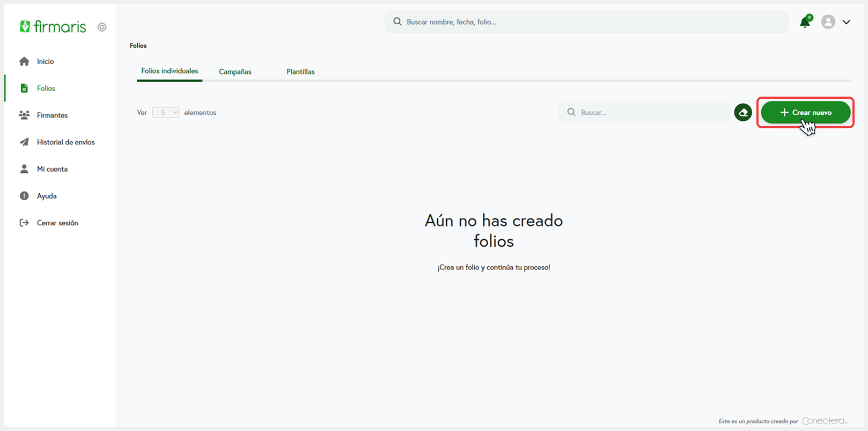868x431 pixels.
Task: Open the notifications bell
Action: point(805,22)
